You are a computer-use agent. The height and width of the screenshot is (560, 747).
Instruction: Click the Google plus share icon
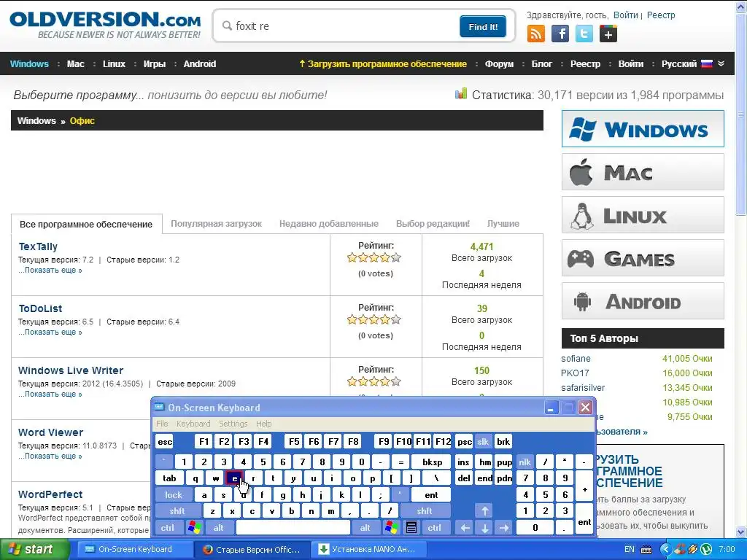[x=608, y=34]
